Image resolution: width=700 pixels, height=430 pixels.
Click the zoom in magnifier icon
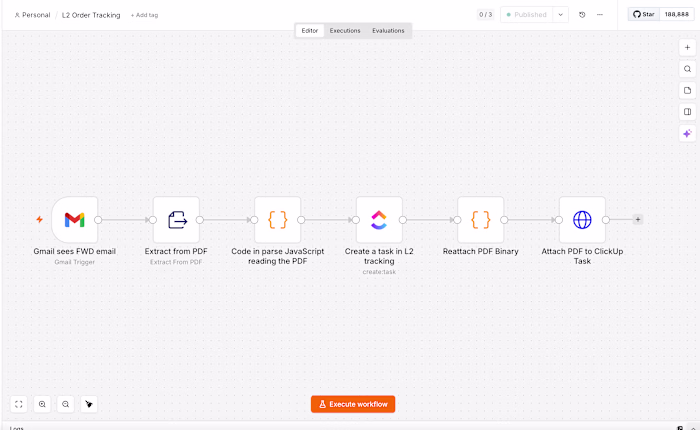[42, 404]
